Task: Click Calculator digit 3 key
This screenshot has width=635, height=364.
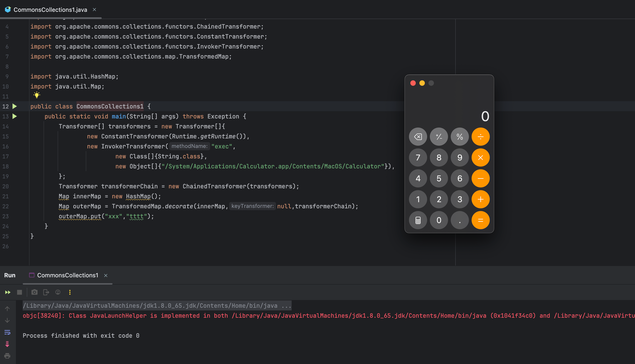Action: (460, 199)
